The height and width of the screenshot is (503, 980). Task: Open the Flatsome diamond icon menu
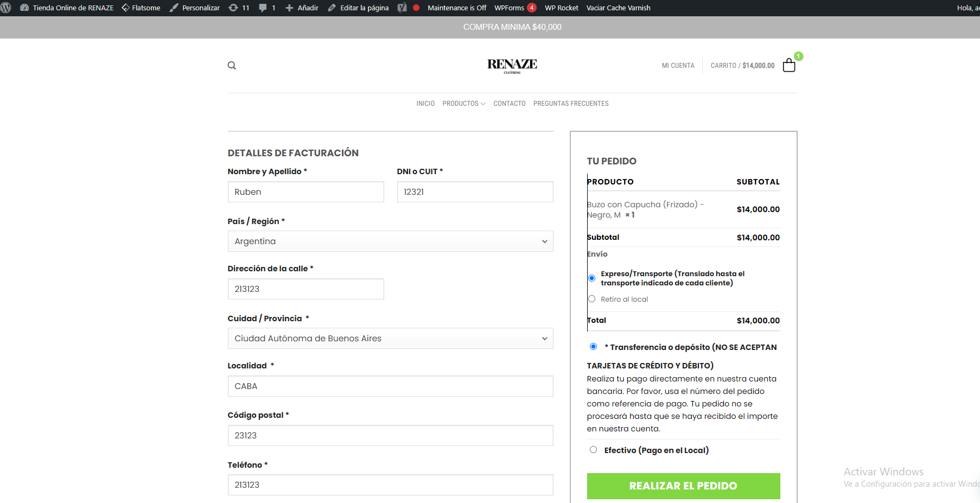click(x=125, y=8)
